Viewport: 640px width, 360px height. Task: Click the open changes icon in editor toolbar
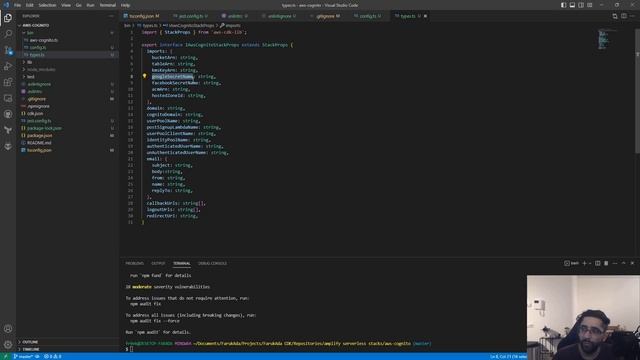tap(615, 16)
